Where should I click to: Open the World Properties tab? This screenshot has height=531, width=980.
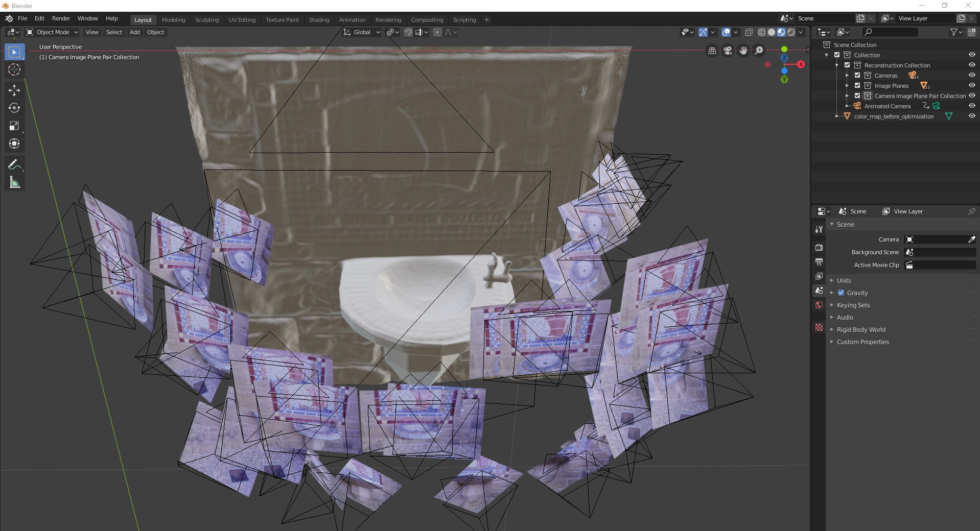tap(819, 305)
